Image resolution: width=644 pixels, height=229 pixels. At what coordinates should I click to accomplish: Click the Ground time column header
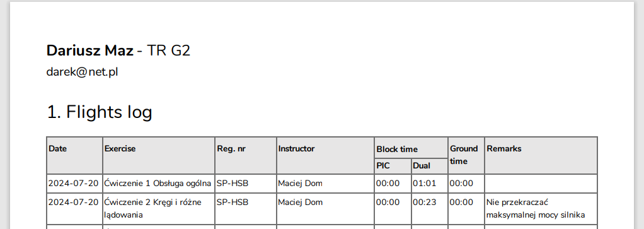click(466, 155)
